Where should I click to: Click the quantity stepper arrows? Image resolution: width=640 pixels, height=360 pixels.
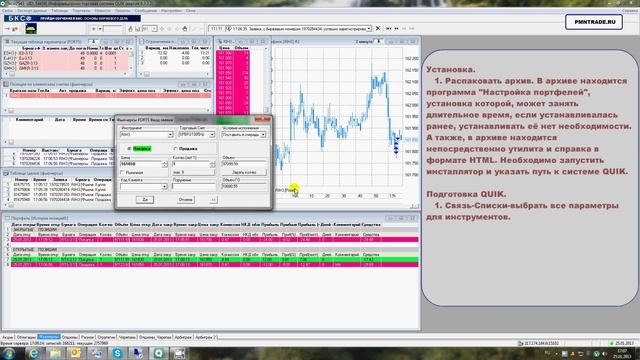[212, 164]
